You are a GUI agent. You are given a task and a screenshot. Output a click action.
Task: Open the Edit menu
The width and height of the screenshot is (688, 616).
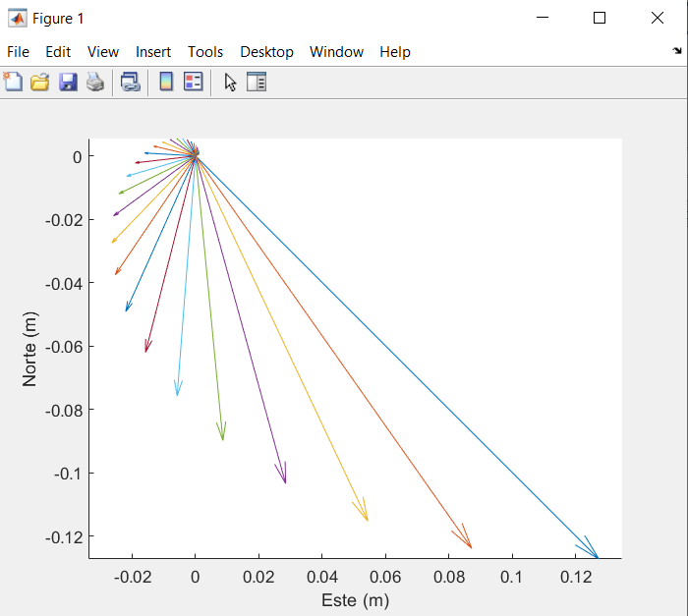tap(58, 52)
